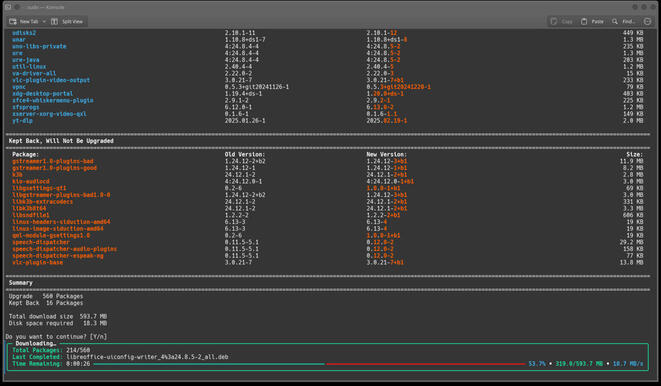Select the yt-dlp package name
Screen dimensions: 661x386
(22, 121)
